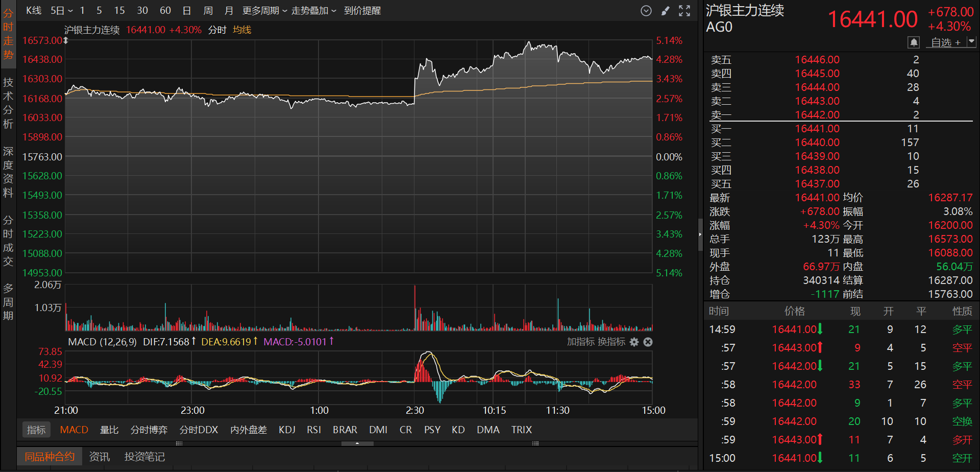Open MACD indicator settings gear
Screen dimensions: 980x472
(634, 342)
